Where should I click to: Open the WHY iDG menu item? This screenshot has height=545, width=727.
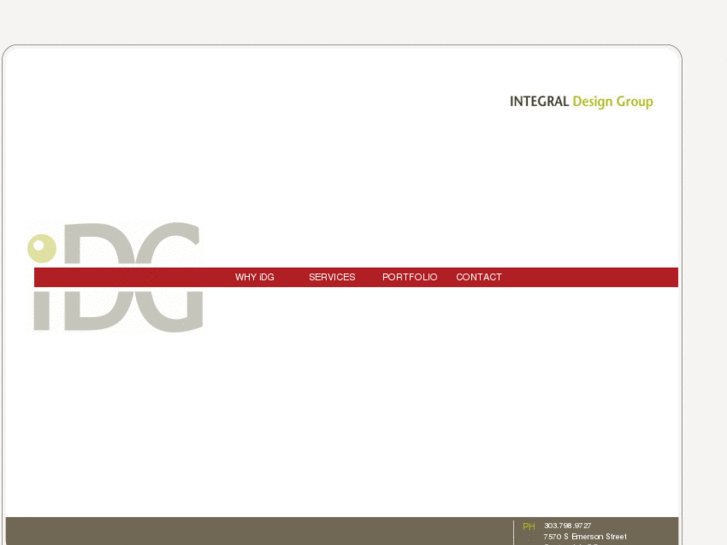tap(255, 277)
